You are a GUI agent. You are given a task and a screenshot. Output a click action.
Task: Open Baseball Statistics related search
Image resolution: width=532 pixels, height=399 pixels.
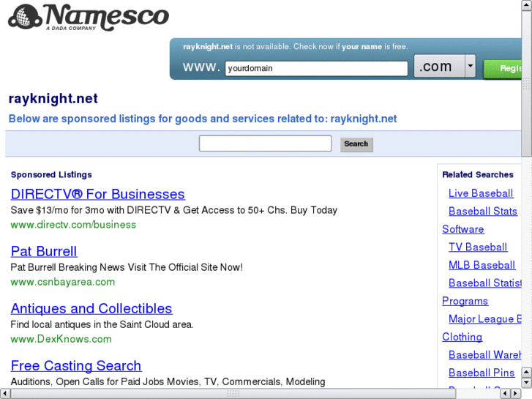coord(485,283)
